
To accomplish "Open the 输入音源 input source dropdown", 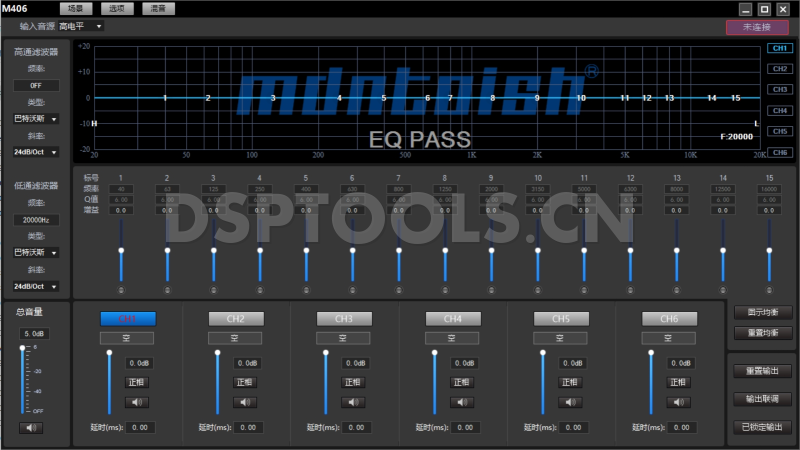I will point(80,26).
